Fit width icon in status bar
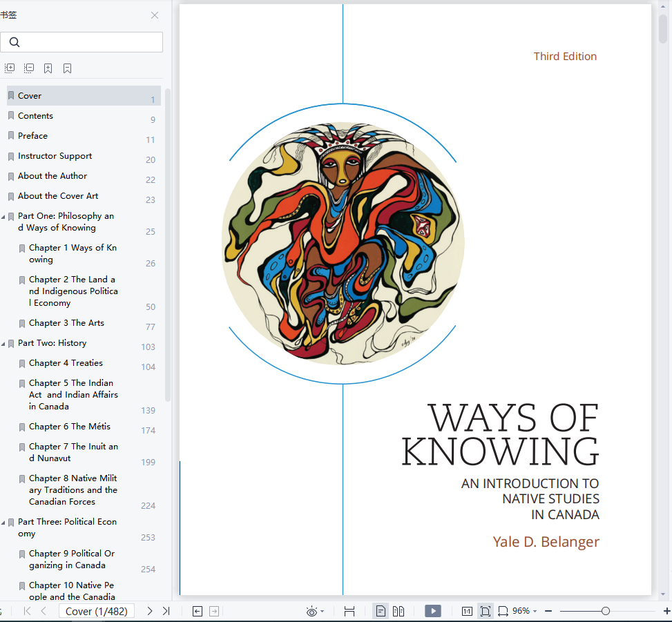Image resolution: width=672 pixels, height=622 pixels. click(x=503, y=611)
